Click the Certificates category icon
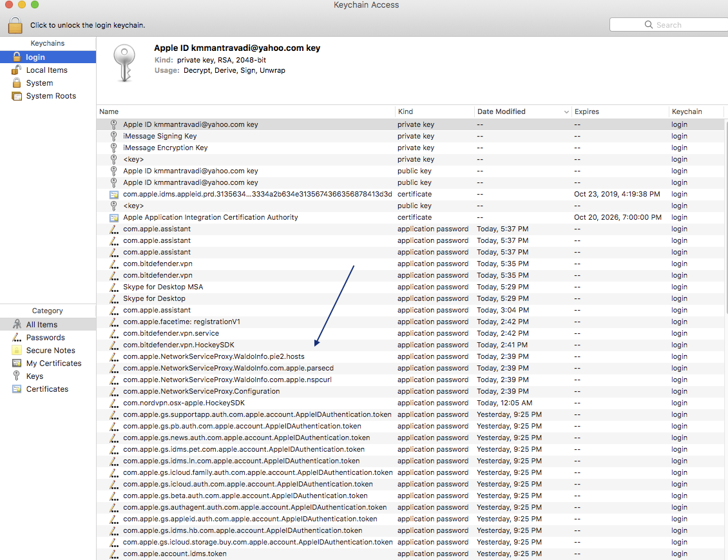This screenshot has height=560, width=728. [17, 389]
